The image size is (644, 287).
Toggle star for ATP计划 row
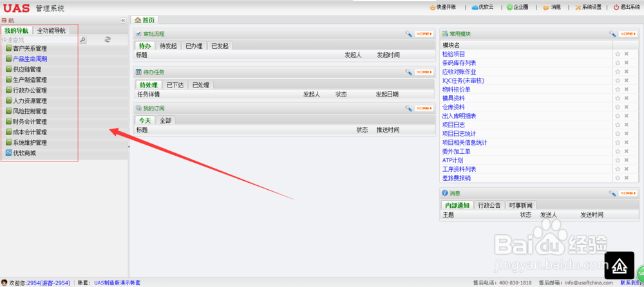(x=618, y=160)
